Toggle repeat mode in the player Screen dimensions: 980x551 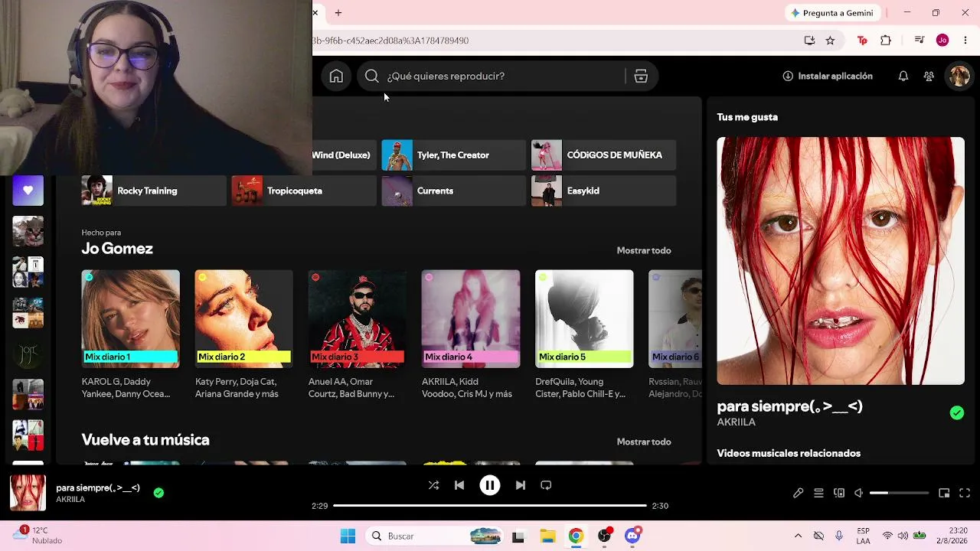(546, 485)
